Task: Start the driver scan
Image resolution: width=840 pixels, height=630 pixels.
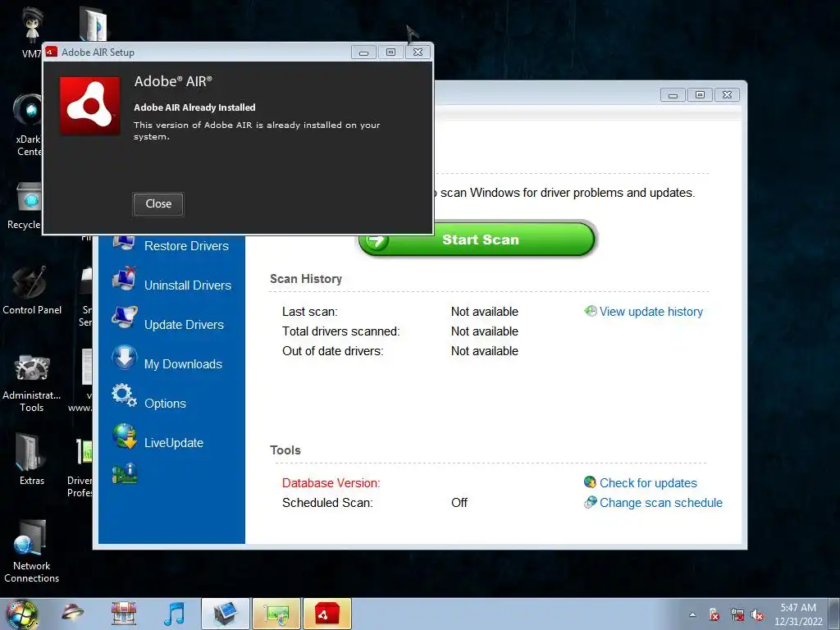Action: (477, 240)
